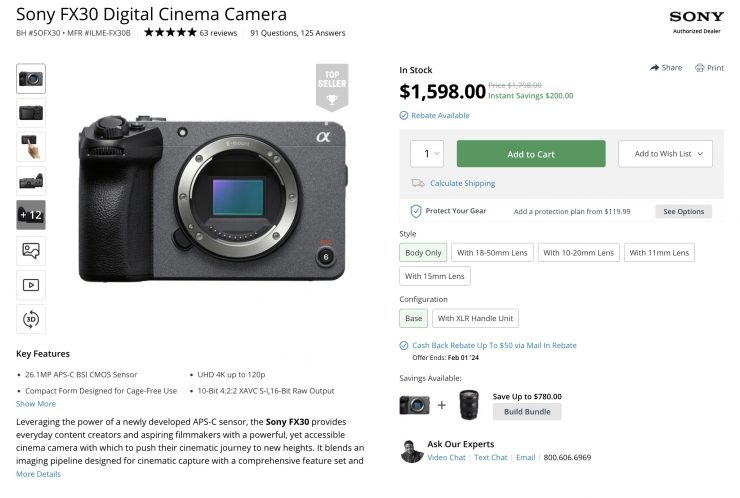Rate using the five-star rating bar

(170, 33)
